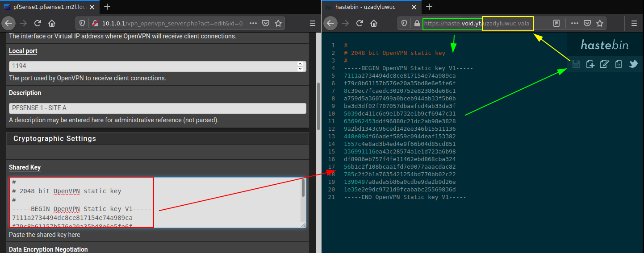Go to home page in pfSense window
This screenshot has height=253, width=644.
(x=52, y=24)
